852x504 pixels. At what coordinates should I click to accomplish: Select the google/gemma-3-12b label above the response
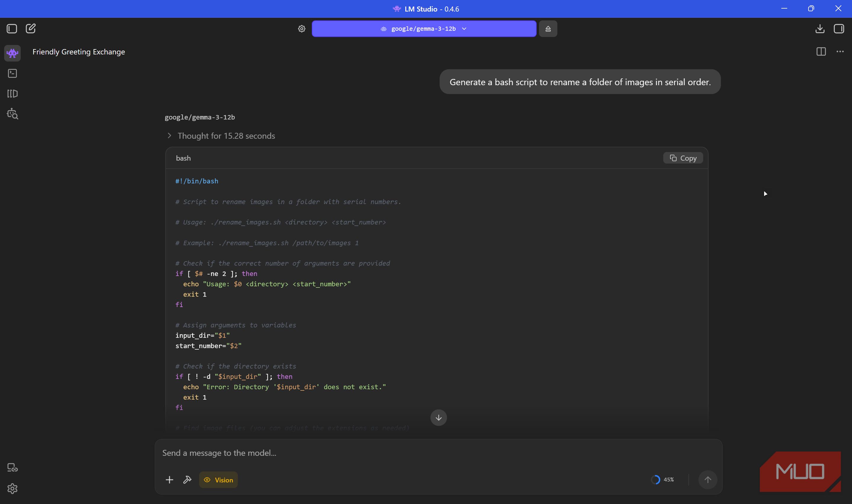[x=200, y=117]
